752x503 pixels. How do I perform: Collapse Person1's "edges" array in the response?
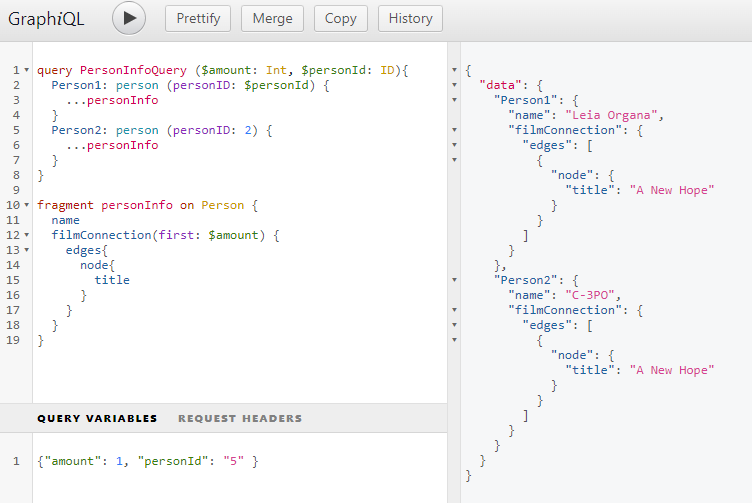455,145
